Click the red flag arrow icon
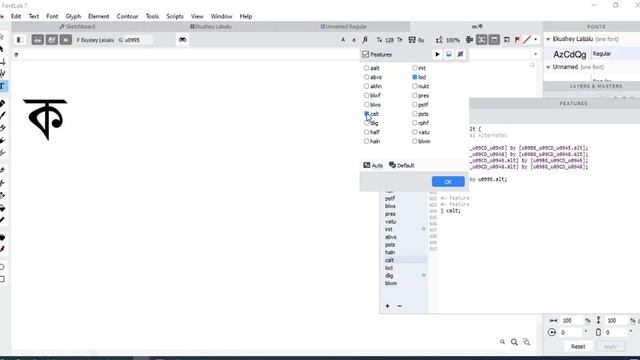The height and width of the screenshot is (360, 640). [x=517, y=40]
